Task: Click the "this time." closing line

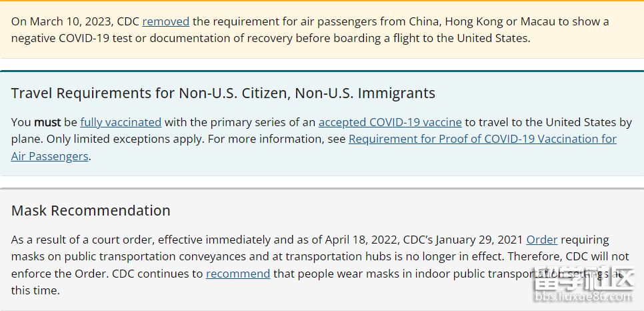Action: [x=35, y=290]
